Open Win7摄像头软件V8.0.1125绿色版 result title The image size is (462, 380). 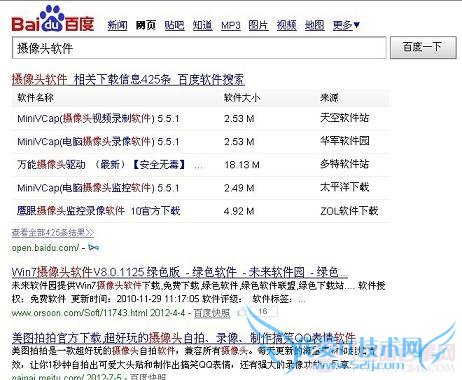[180, 272]
